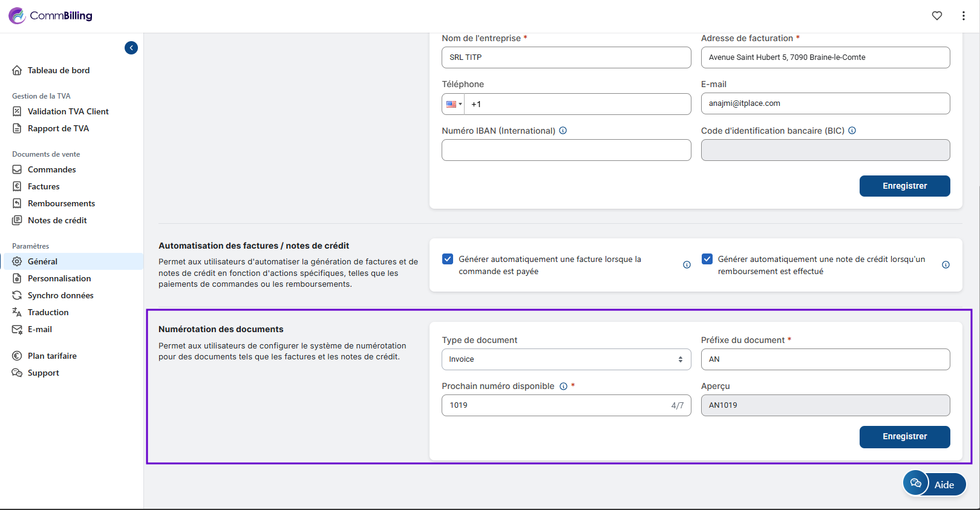
Task: Click Enregistrer under company details
Action: tap(904, 186)
